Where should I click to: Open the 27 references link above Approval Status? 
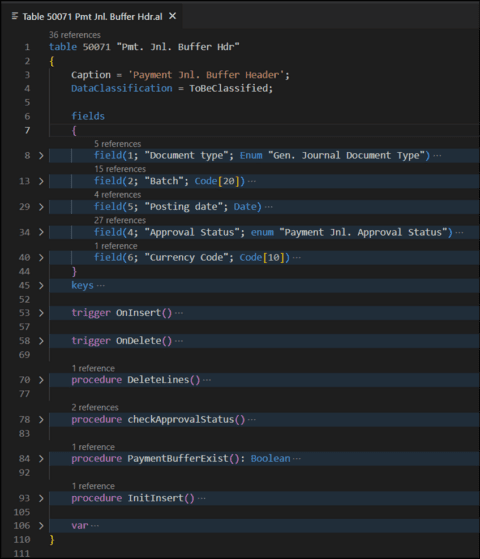click(120, 220)
